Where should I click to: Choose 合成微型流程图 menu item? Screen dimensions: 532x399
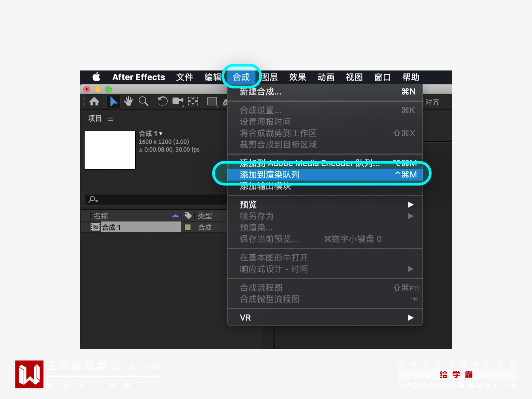(325, 299)
